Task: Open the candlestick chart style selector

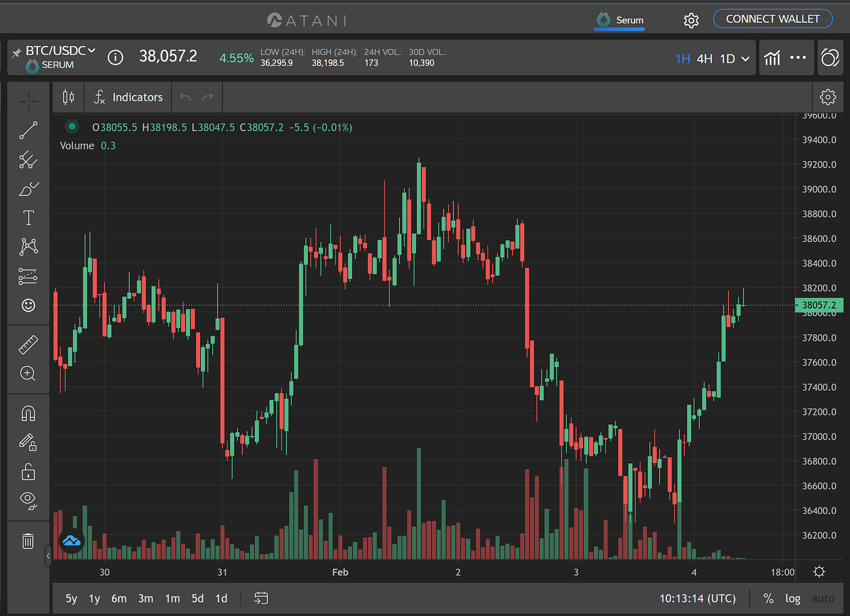Action: [68, 97]
